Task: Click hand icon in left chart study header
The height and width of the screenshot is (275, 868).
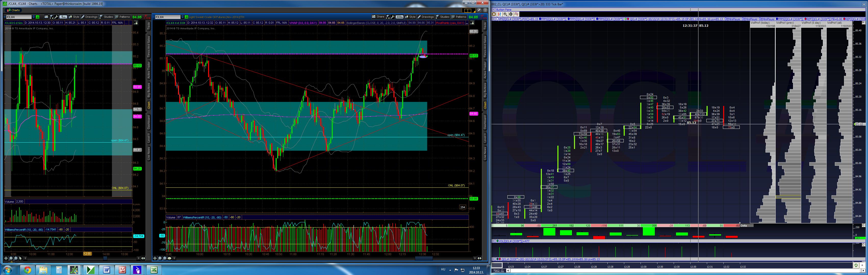Action: click(x=136, y=23)
